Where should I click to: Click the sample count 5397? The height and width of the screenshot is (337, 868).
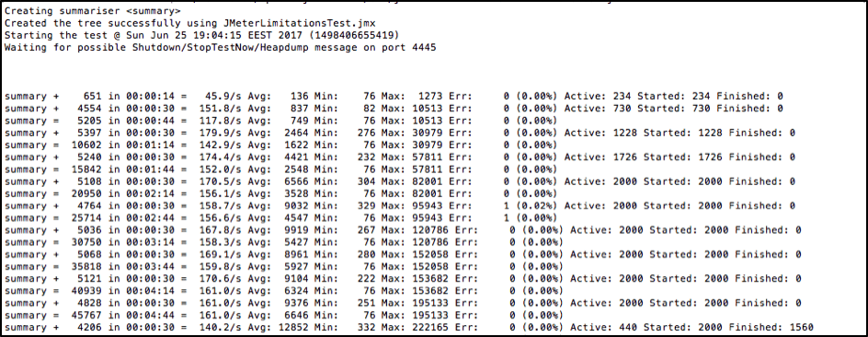[x=89, y=133]
